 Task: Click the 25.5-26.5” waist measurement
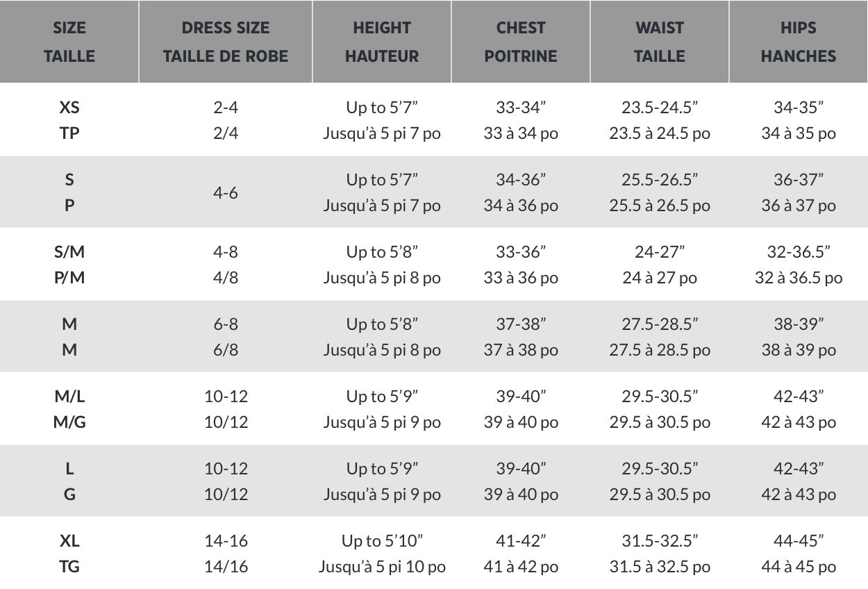(x=660, y=180)
